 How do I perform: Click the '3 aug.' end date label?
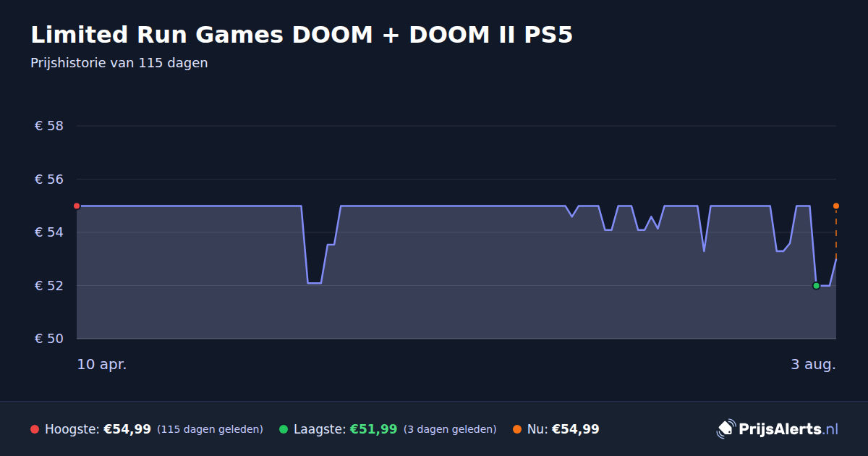[813, 365]
